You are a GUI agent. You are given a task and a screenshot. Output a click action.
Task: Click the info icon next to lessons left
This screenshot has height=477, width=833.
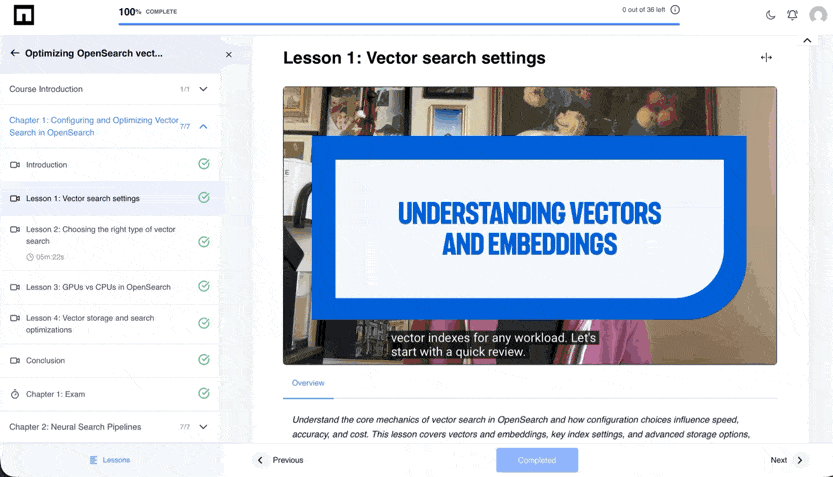click(675, 10)
